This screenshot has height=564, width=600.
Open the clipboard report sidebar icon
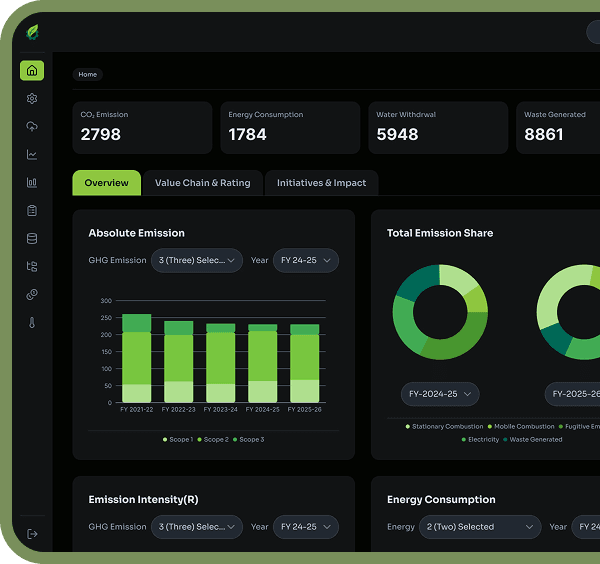click(x=32, y=210)
